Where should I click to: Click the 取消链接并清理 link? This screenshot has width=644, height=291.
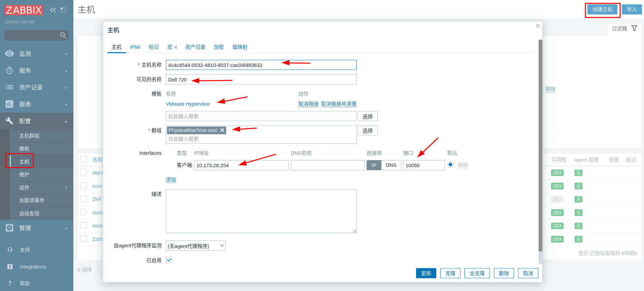(x=339, y=104)
